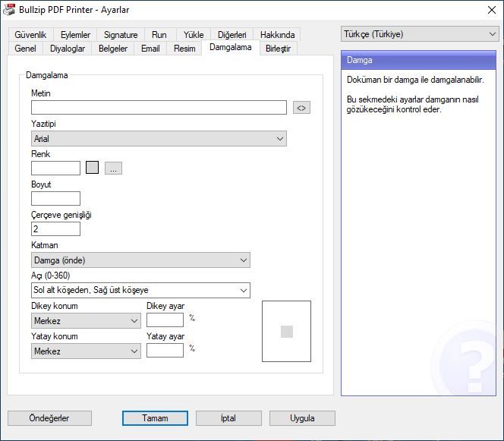Screen dimensions: 504x441
Task: Go to the Resim tab
Action: click(x=184, y=49)
